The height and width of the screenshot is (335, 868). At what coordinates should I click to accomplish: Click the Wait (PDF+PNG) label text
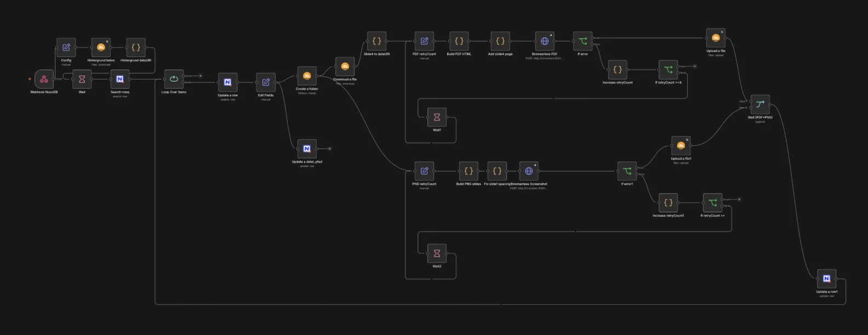click(x=760, y=117)
